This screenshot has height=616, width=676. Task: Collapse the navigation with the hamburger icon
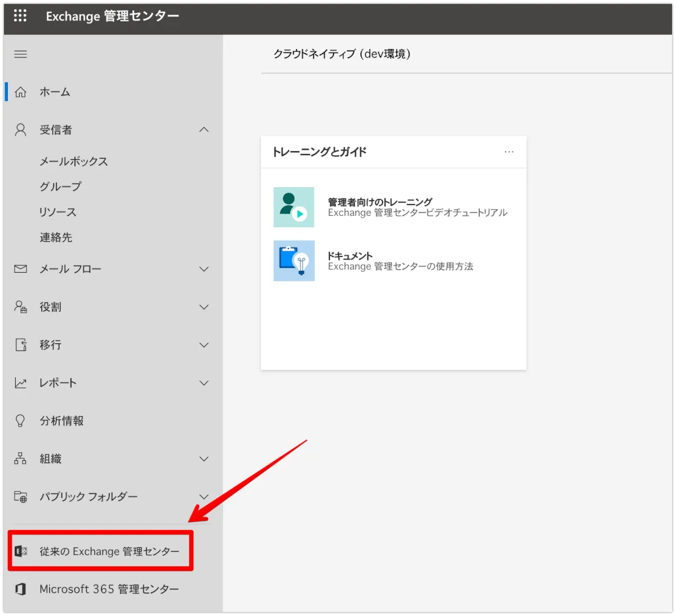[x=20, y=54]
